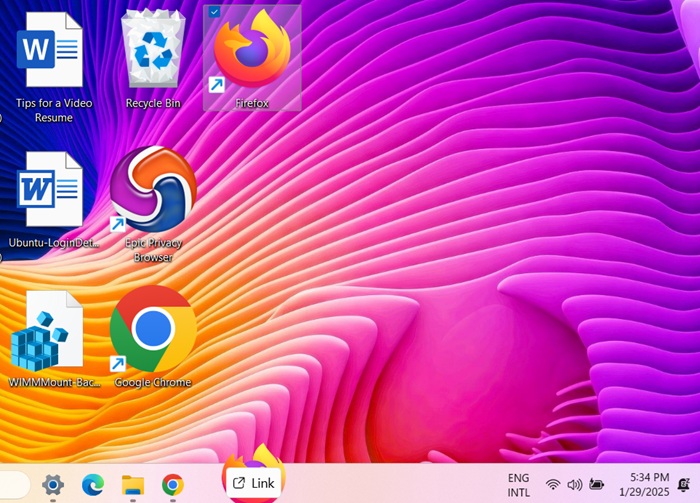Screen dimensions: 700x503
Task: Open the notification bell icon
Action: click(x=683, y=485)
